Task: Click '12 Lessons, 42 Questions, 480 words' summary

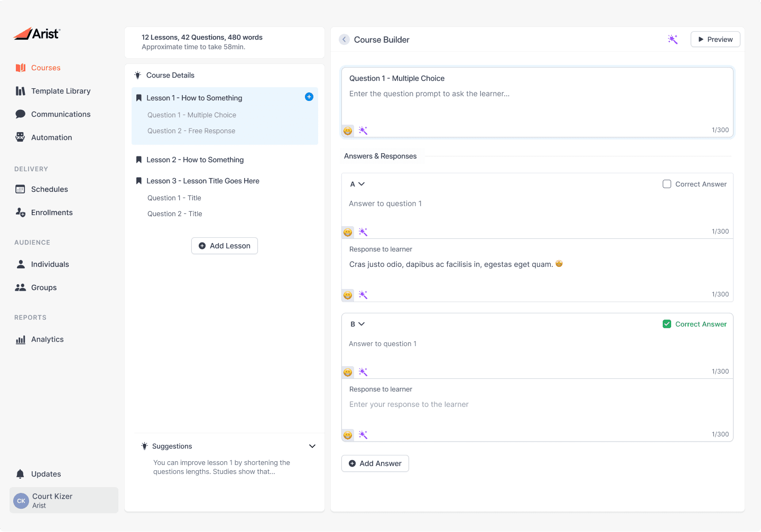Action: 202,38
